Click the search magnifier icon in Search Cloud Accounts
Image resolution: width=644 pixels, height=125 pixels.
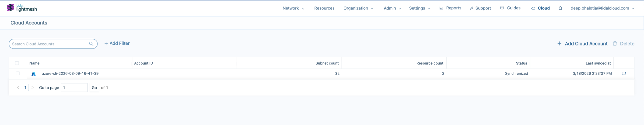click(91, 44)
